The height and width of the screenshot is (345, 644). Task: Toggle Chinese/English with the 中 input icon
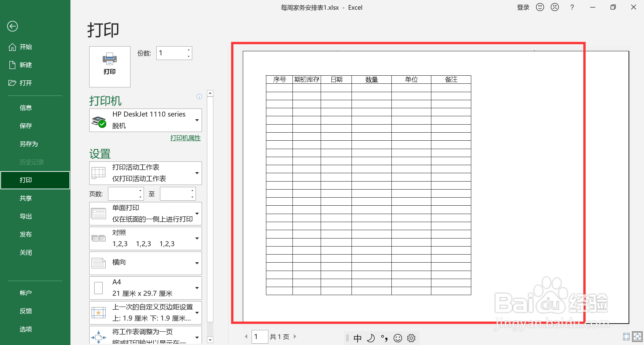tap(358, 338)
